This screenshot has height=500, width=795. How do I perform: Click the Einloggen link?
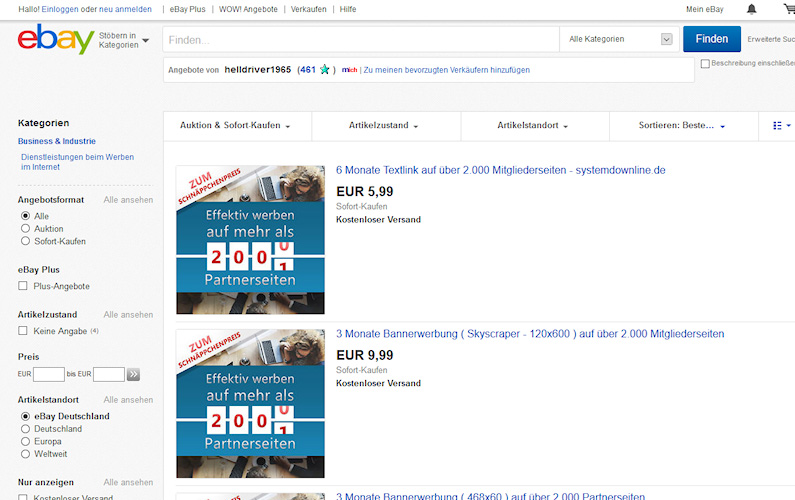pyautogui.click(x=59, y=9)
